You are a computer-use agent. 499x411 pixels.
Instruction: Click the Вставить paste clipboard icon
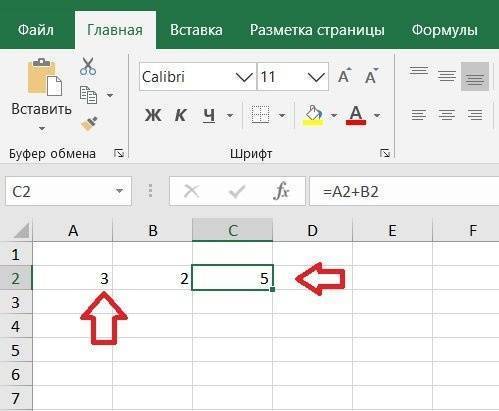pos(45,77)
